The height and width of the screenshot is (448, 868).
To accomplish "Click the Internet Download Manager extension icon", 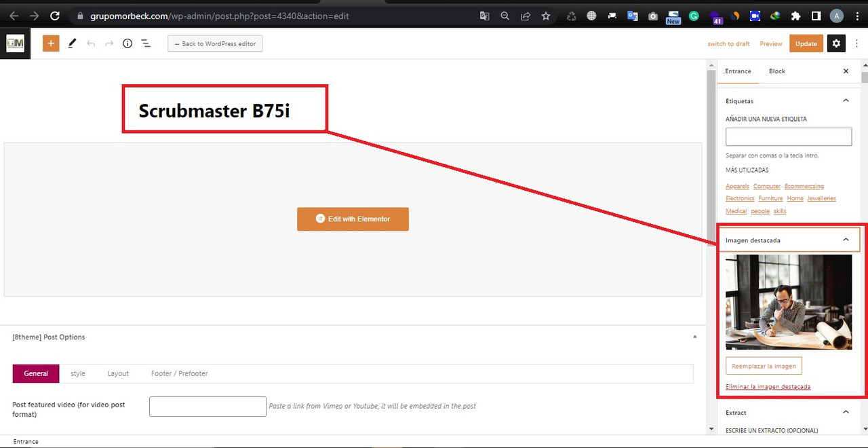I will click(776, 16).
